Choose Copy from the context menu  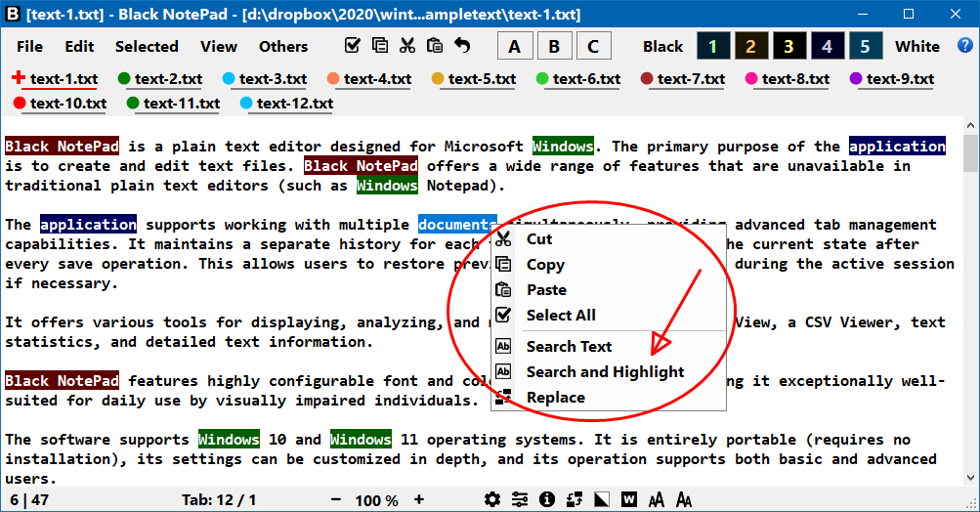[609, 265]
